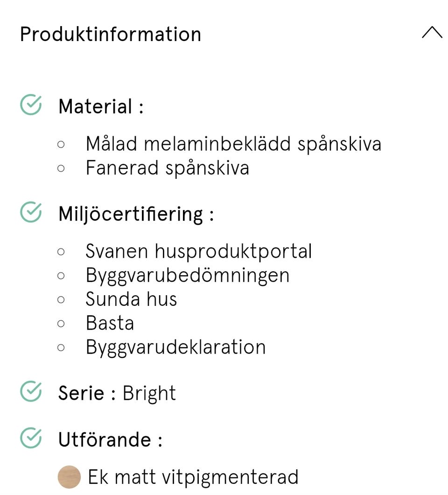
Task: Collapse the Produktinformation section chevron
Action: tap(432, 33)
